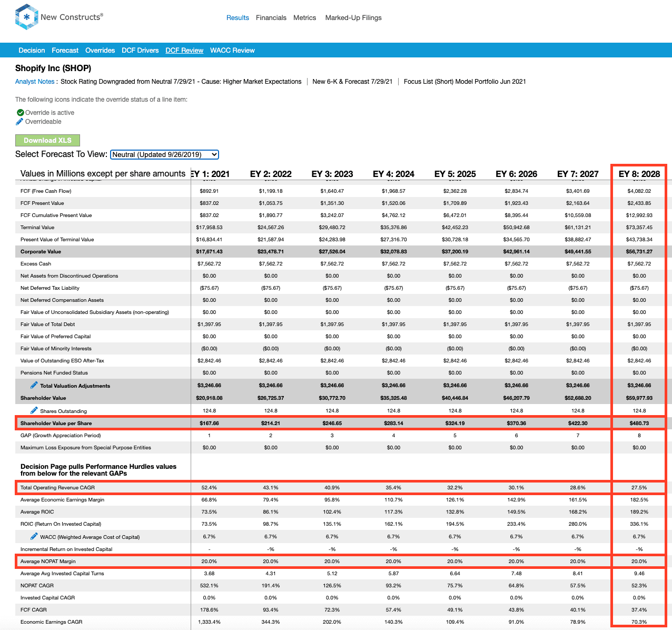Click the 1,333.4% Economic Earnings CAGR cell

click(210, 622)
